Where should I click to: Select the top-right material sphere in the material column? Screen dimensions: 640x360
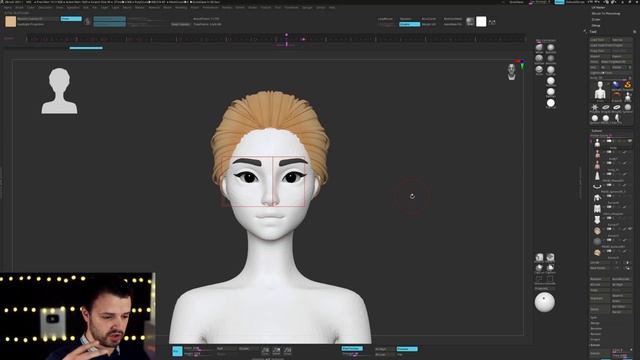[x=551, y=47]
